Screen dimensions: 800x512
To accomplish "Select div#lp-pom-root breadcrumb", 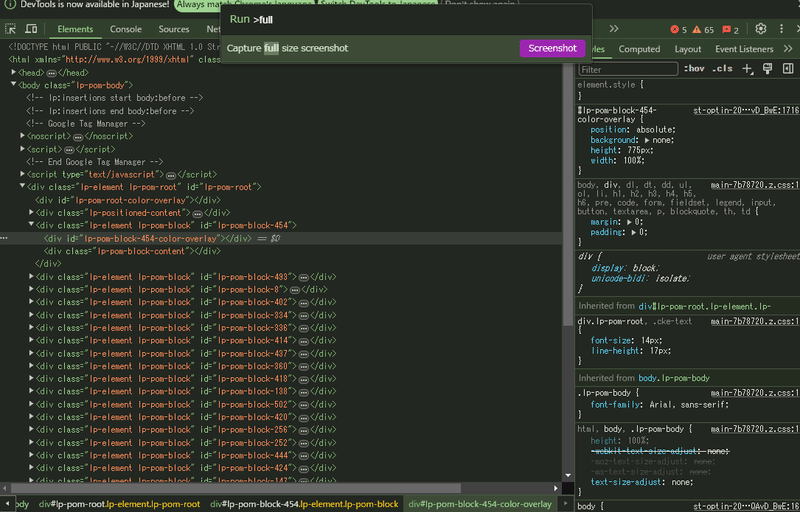I will [x=119, y=504].
